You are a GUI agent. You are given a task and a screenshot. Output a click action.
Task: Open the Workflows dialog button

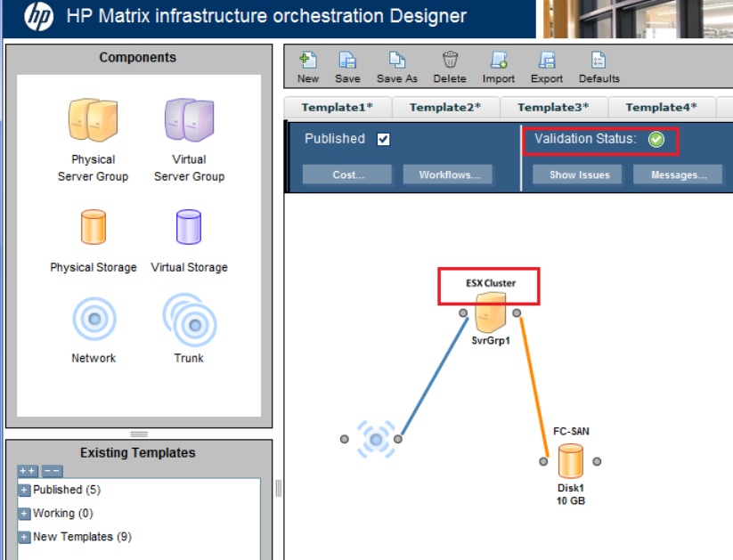[x=450, y=174]
